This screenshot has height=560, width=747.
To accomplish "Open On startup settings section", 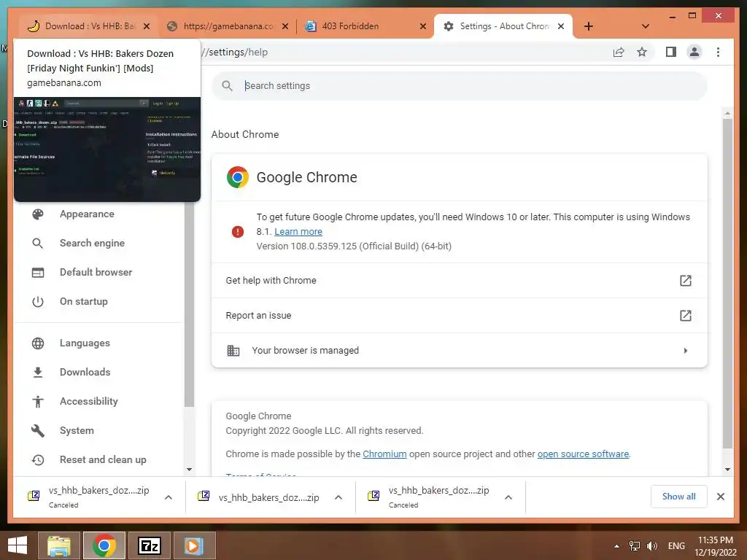I will click(x=84, y=301).
